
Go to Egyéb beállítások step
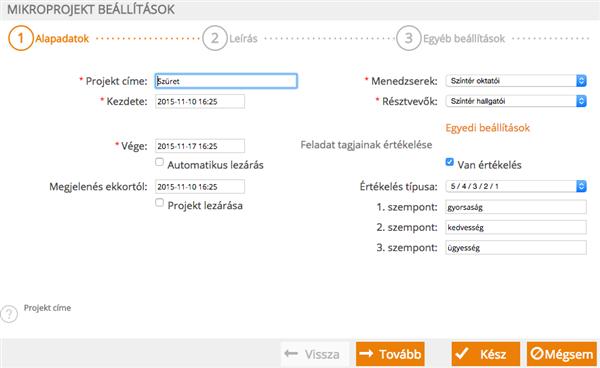click(464, 39)
